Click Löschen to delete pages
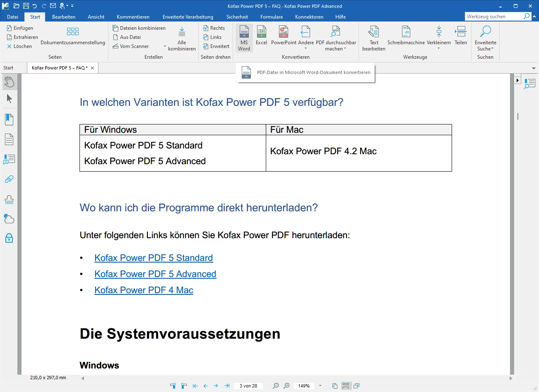This screenshot has width=539, height=392. (19, 46)
